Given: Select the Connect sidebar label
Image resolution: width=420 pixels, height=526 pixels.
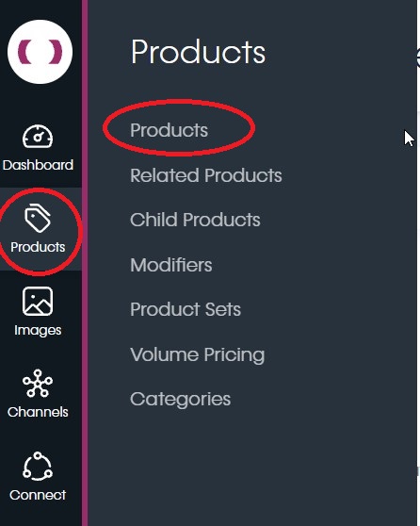Looking at the screenshot, I should pos(38,495).
